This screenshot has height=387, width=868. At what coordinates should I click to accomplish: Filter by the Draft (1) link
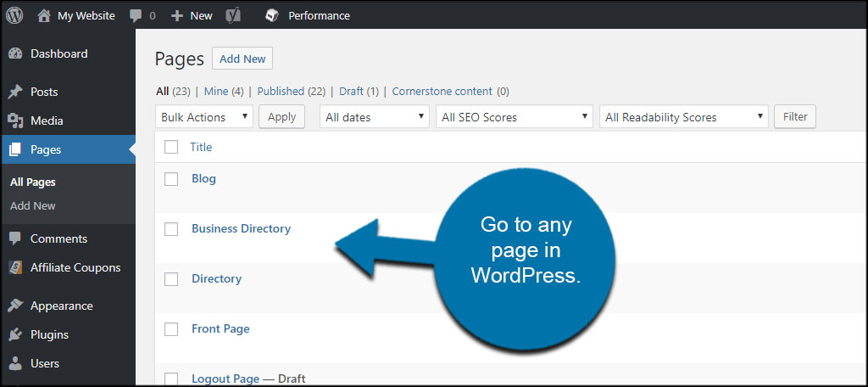359,92
